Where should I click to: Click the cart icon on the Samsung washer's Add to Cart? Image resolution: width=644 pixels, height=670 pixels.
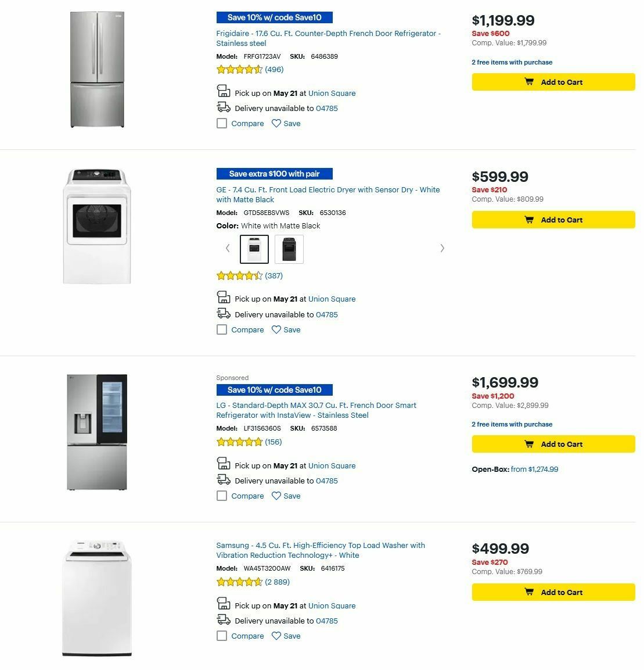(x=529, y=592)
